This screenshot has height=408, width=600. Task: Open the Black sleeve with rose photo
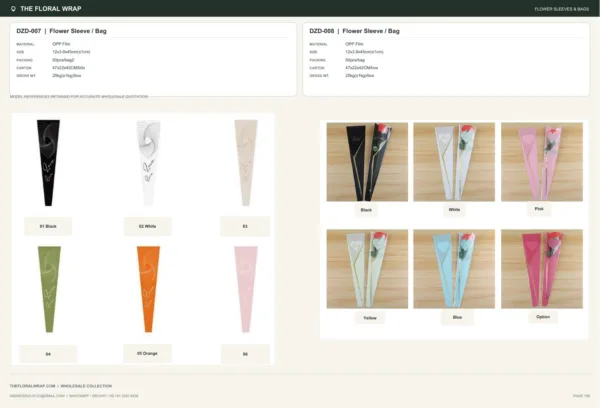[x=367, y=162]
